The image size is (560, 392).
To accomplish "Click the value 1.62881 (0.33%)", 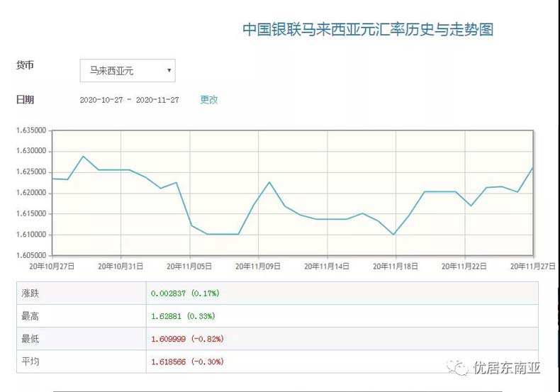I will point(183,316).
